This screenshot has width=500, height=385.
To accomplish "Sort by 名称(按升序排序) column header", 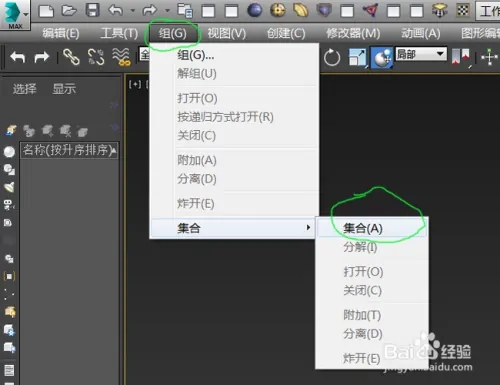I will (69, 150).
